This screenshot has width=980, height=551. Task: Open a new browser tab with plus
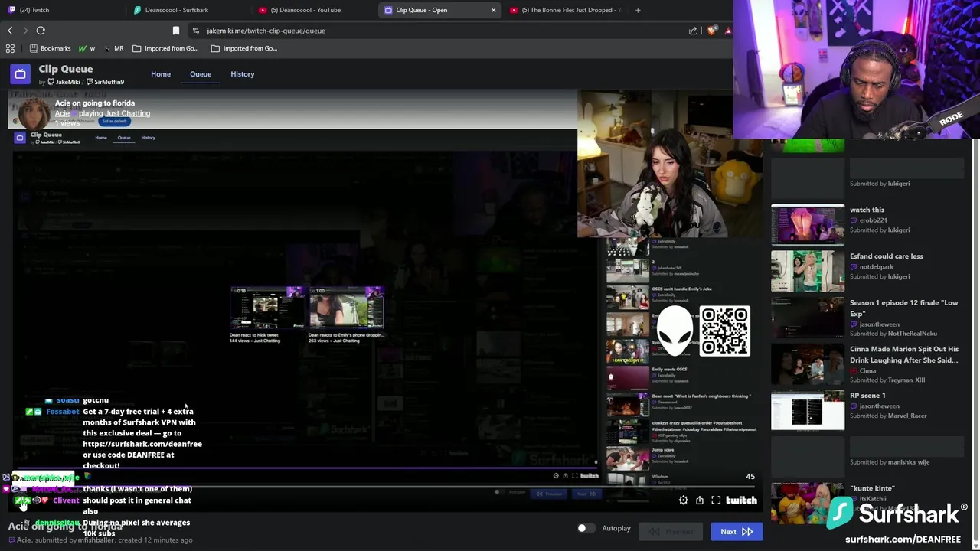click(x=638, y=10)
